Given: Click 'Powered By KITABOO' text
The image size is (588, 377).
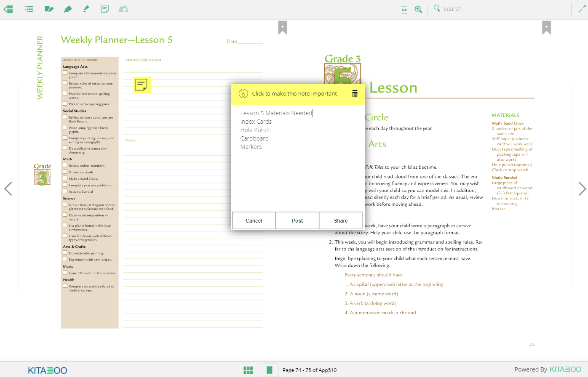Looking at the screenshot, I should (x=548, y=369).
